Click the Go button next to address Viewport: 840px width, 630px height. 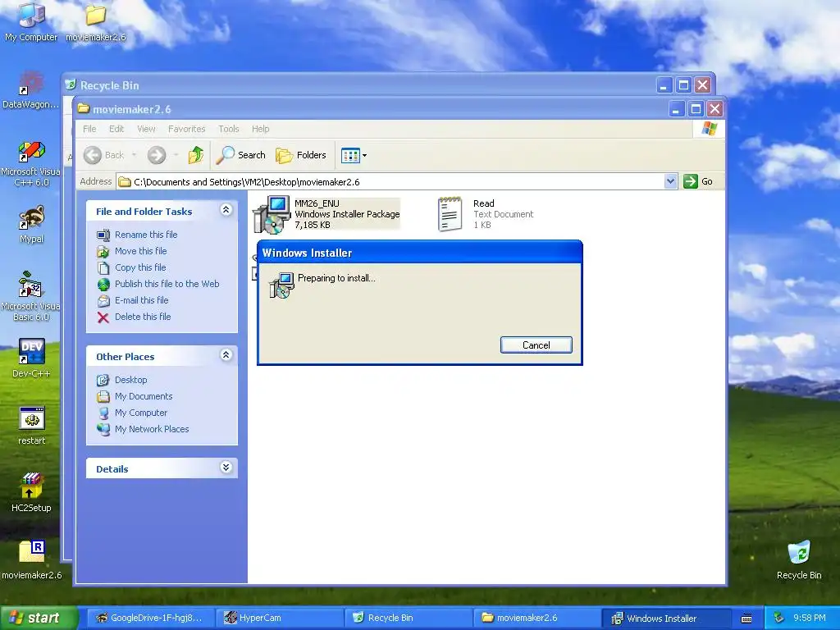[x=698, y=181]
